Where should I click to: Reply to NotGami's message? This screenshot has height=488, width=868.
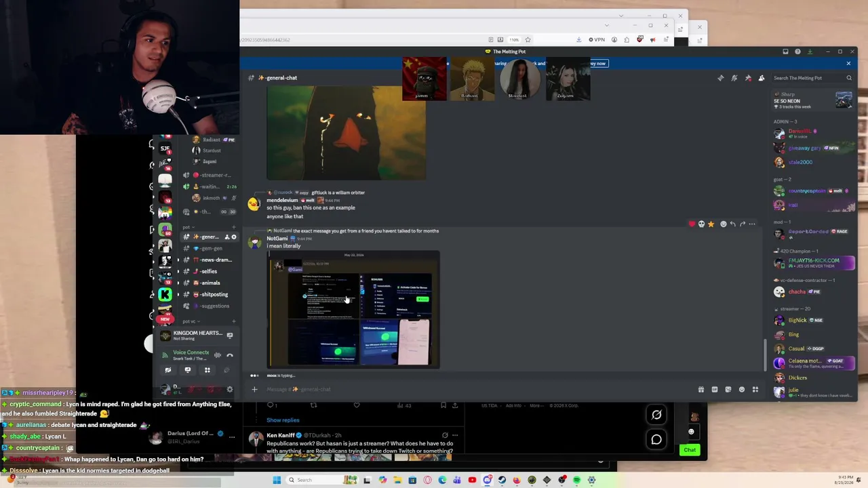coord(732,224)
